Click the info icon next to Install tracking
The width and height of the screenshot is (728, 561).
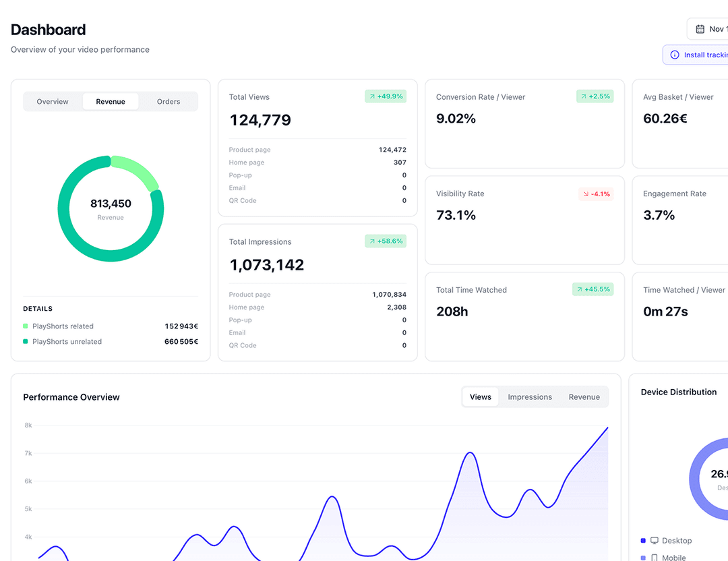(673, 55)
